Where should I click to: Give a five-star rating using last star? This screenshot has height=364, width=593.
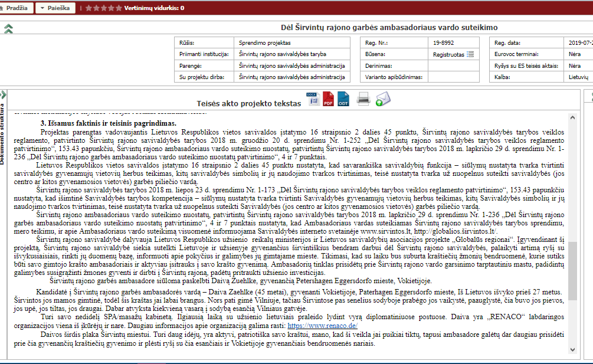pyautogui.click(x=119, y=8)
